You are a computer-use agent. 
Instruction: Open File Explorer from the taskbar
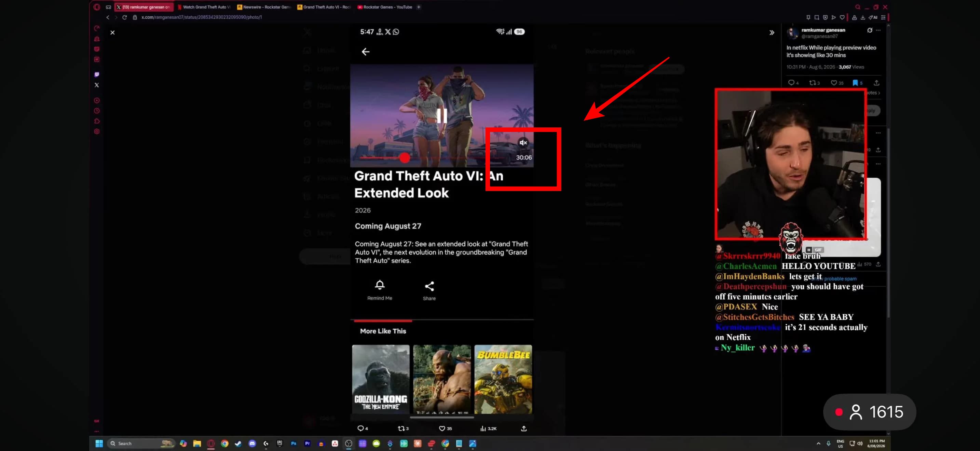click(x=197, y=443)
